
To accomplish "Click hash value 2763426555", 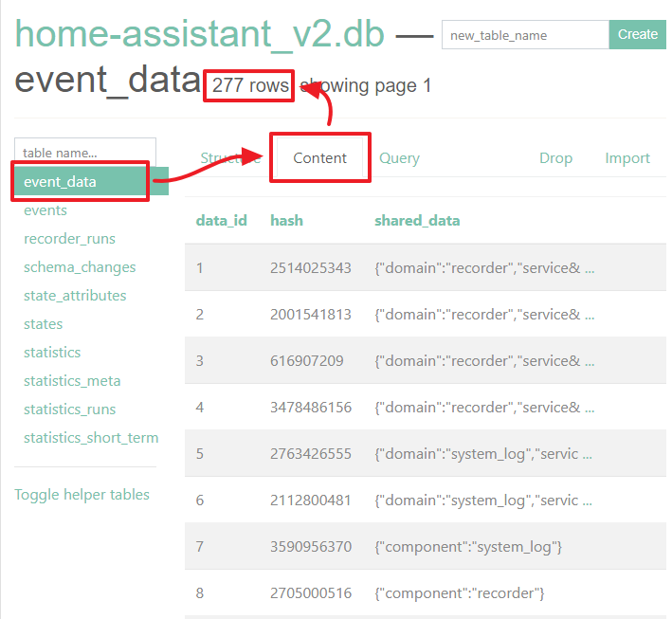I will (311, 453).
